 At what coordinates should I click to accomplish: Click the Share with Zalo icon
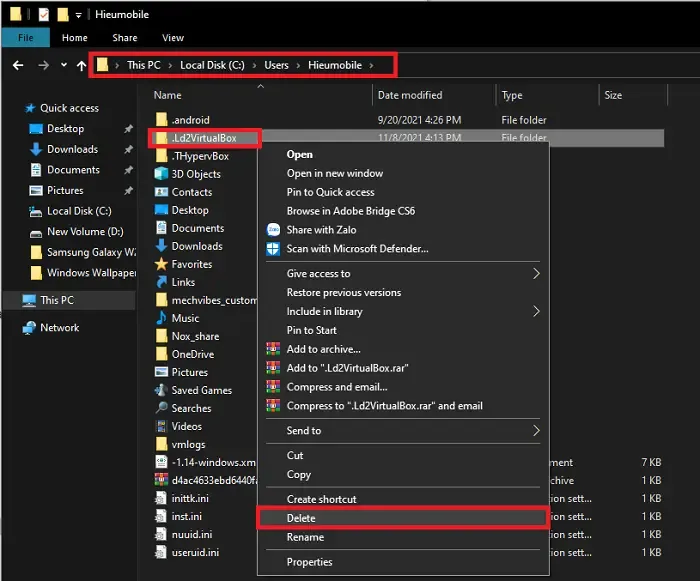(272, 230)
